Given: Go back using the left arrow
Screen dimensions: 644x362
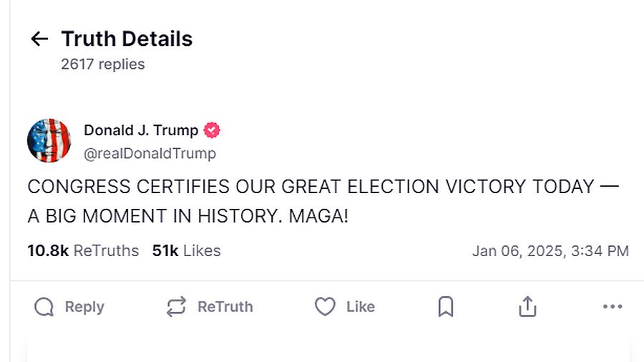Looking at the screenshot, I should tap(39, 39).
